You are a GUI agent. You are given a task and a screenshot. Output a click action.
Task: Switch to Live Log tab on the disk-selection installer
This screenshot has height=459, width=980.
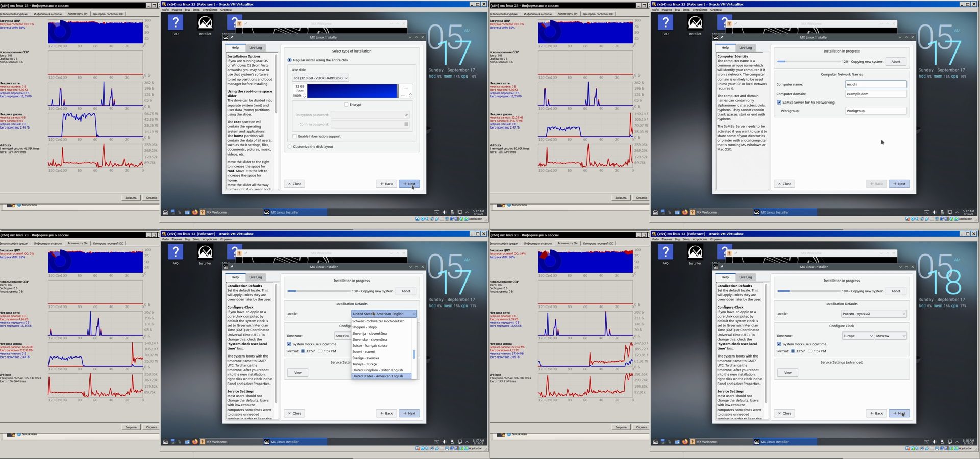pos(256,48)
